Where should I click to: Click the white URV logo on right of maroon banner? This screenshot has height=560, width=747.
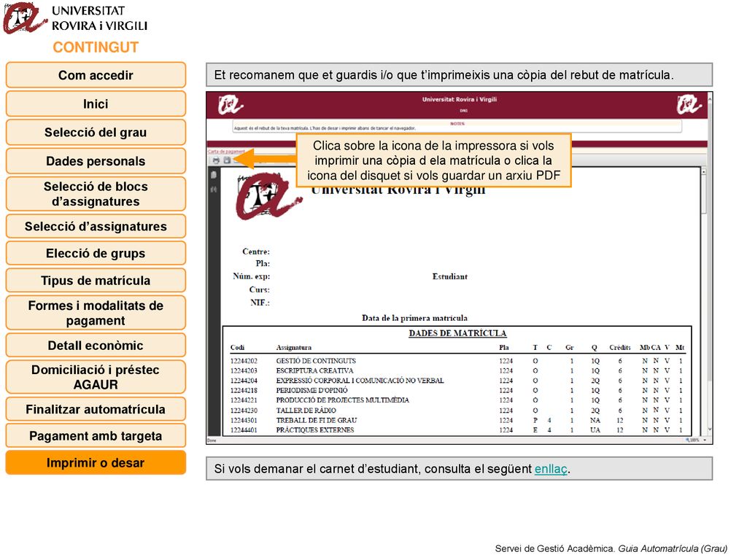click(689, 105)
